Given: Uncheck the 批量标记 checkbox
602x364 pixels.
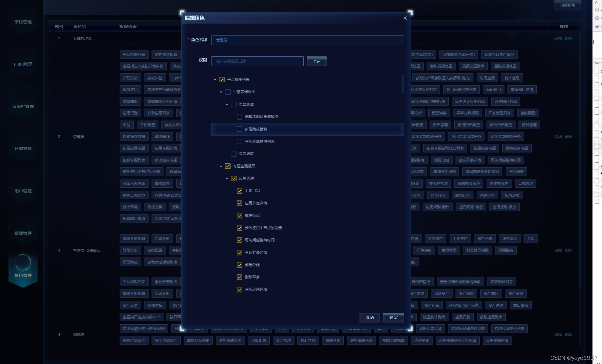Looking at the screenshot, I should click(x=240, y=215).
